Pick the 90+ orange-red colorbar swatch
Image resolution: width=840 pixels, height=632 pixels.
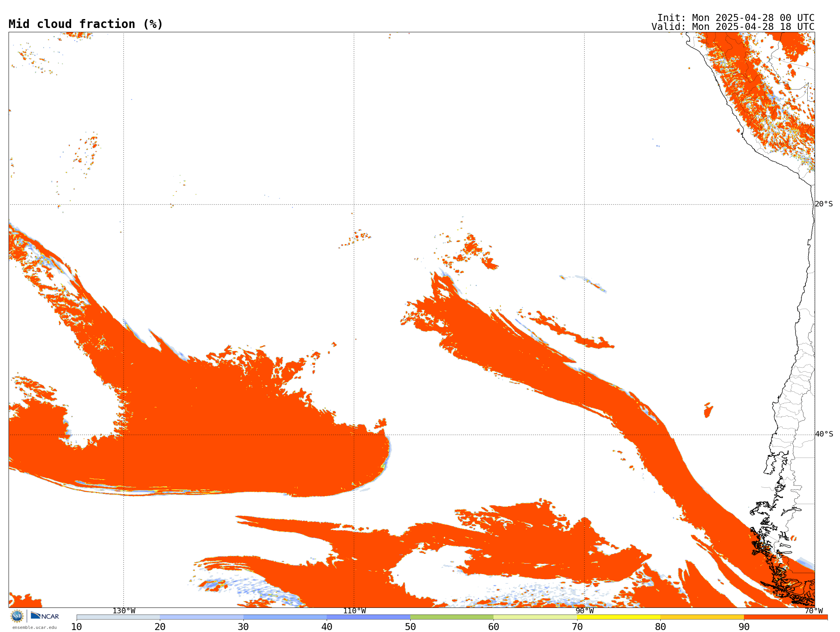coord(786,617)
